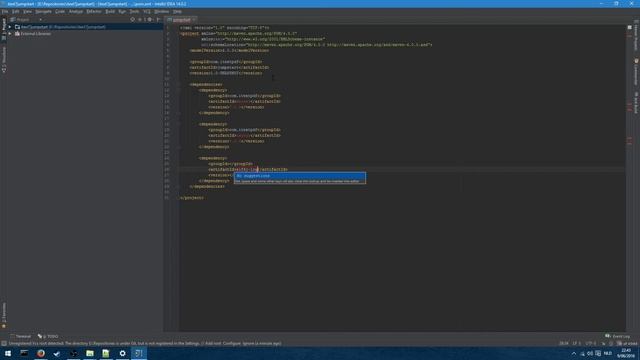Open the Windows Start menu
Screen dimensions: 640x360
(8, 353)
